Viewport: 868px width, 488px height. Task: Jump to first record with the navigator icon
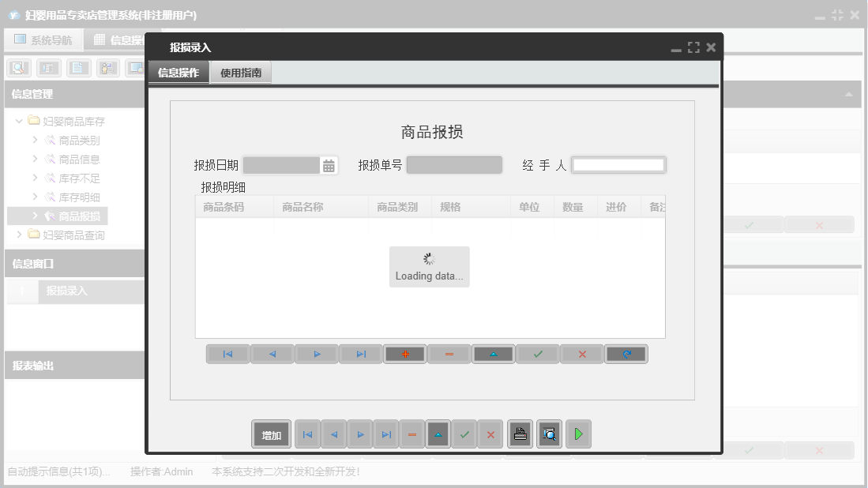coord(227,354)
